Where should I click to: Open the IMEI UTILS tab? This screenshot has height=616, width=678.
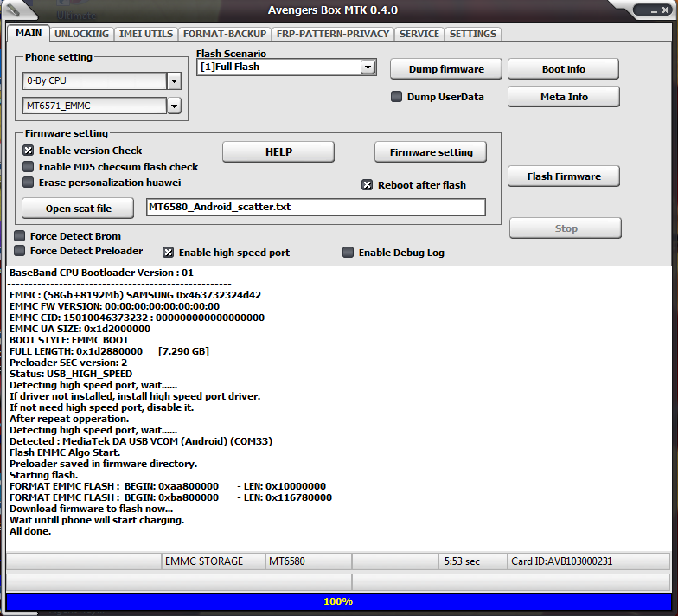pos(146,34)
